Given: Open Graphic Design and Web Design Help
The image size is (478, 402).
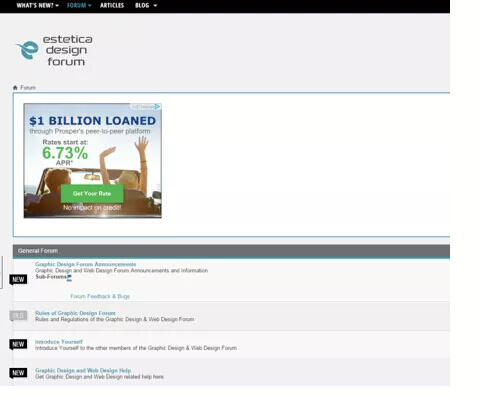Looking at the screenshot, I should (83, 370).
